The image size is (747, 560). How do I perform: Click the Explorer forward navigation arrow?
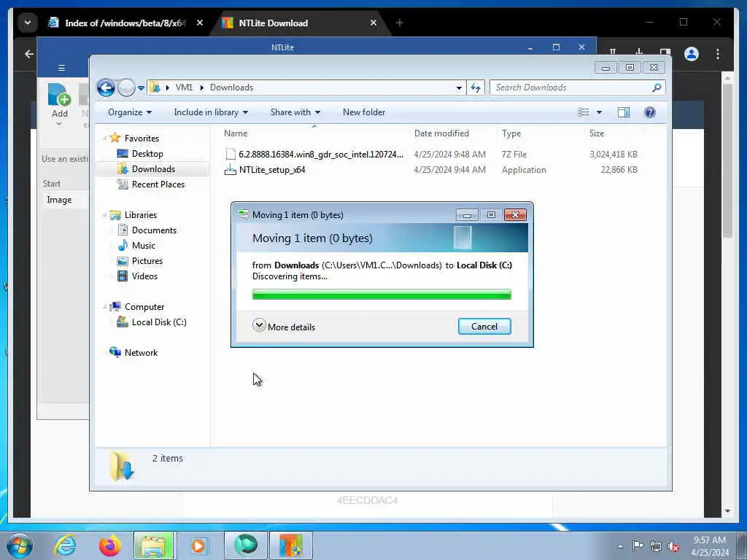(126, 87)
